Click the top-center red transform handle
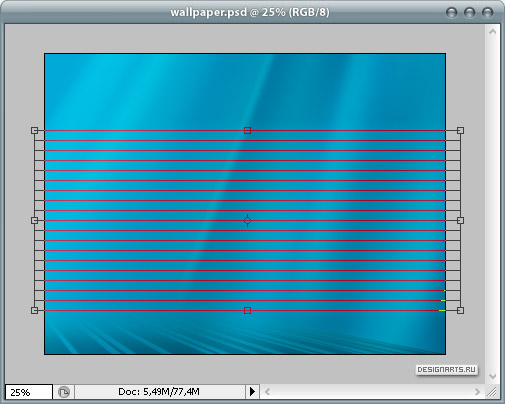The image size is (505, 404). pyautogui.click(x=247, y=130)
